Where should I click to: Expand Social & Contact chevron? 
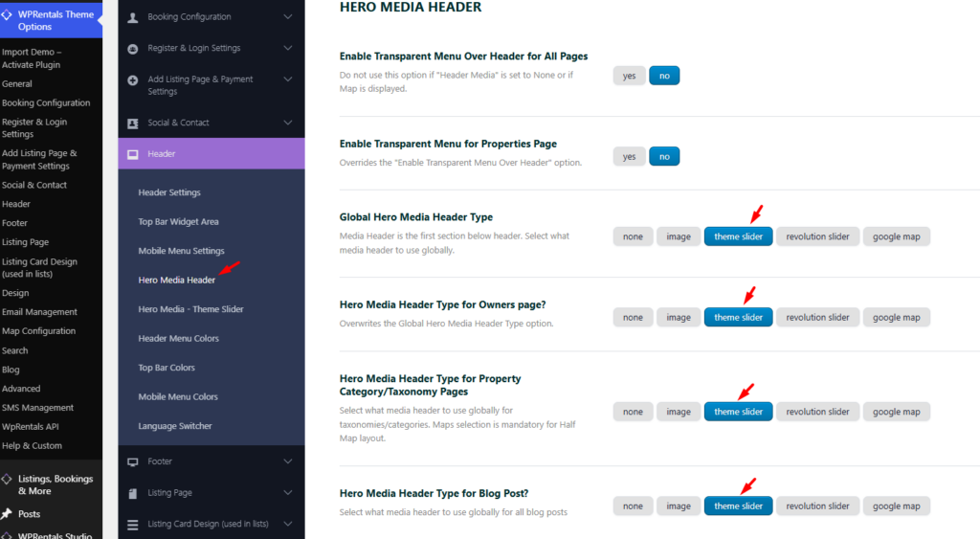pyautogui.click(x=287, y=123)
